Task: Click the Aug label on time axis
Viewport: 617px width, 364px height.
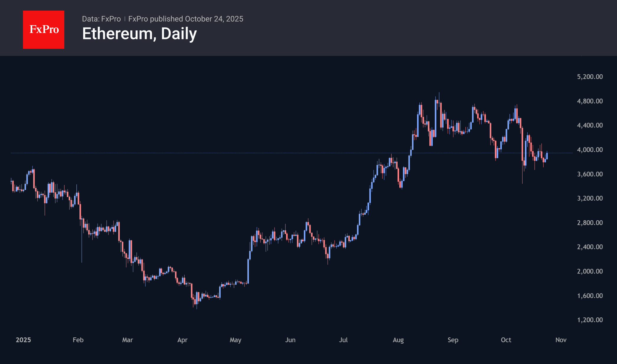Action: pyautogui.click(x=398, y=340)
